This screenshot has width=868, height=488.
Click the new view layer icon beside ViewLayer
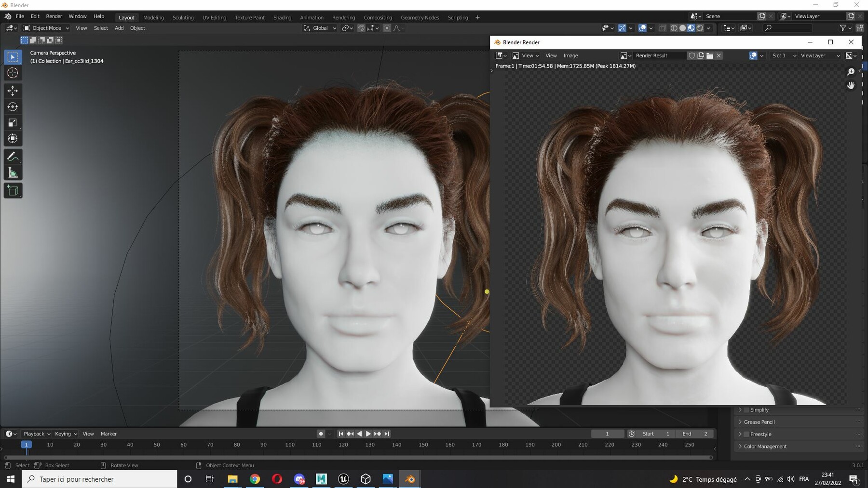[x=851, y=16]
